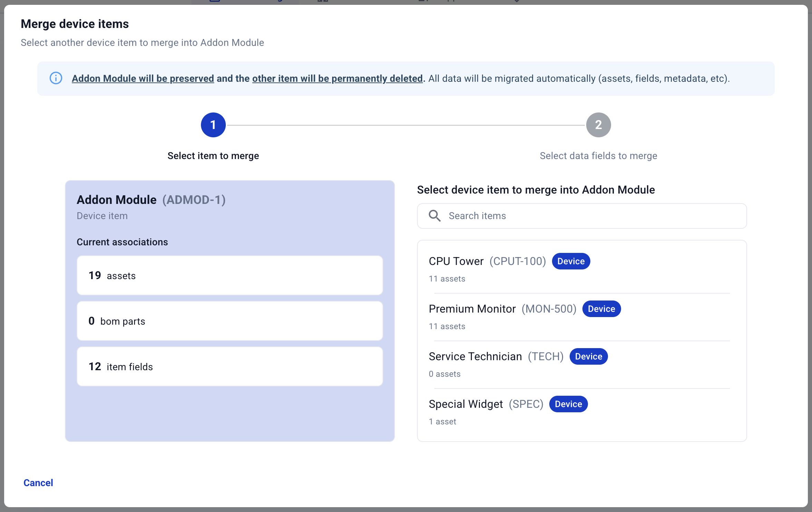Select Service Technician (TECH) item
Viewport: 812px width, 512px height.
point(475,357)
